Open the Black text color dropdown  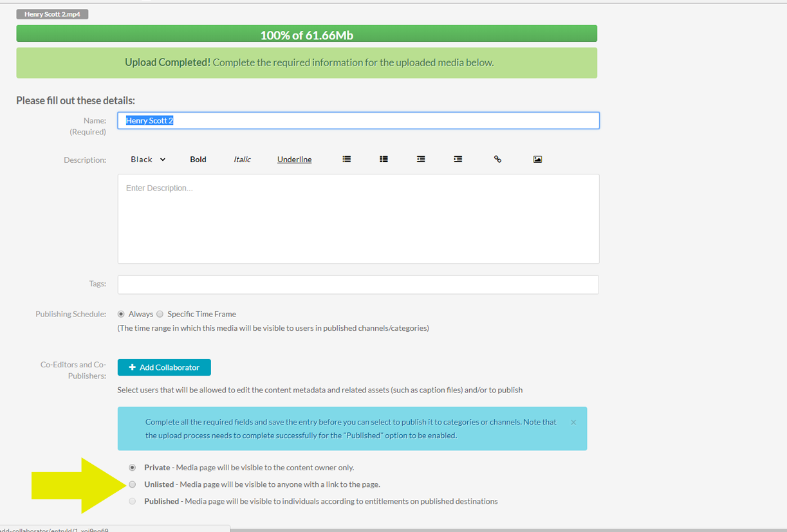(x=148, y=160)
